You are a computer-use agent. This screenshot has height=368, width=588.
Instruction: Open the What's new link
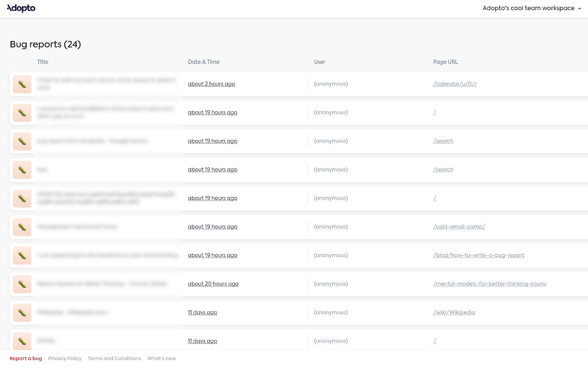[x=161, y=358]
